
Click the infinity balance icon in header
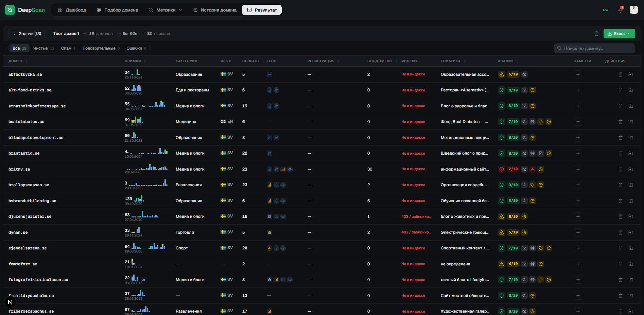coord(606,10)
